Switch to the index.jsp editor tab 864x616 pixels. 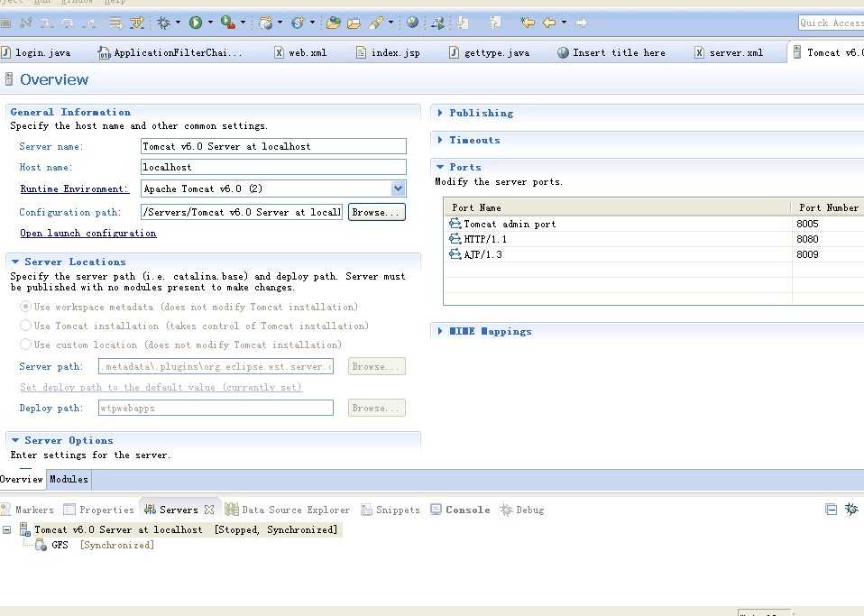pos(389,52)
